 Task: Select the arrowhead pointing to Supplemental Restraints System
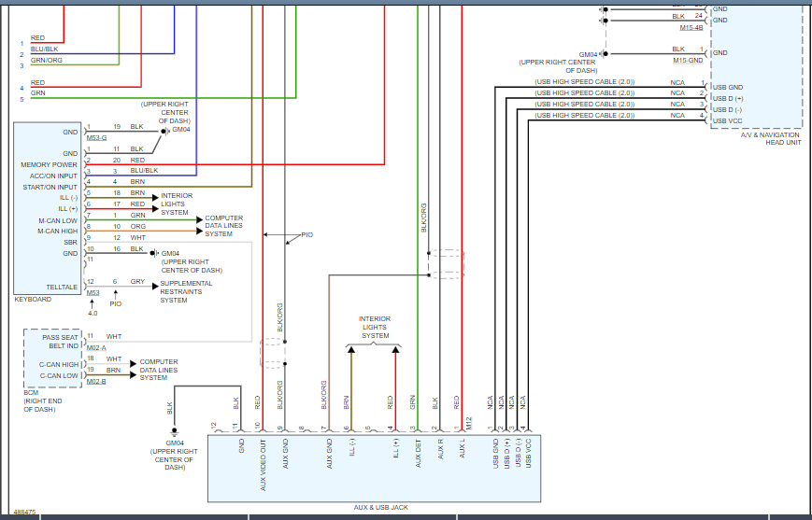click(x=155, y=287)
